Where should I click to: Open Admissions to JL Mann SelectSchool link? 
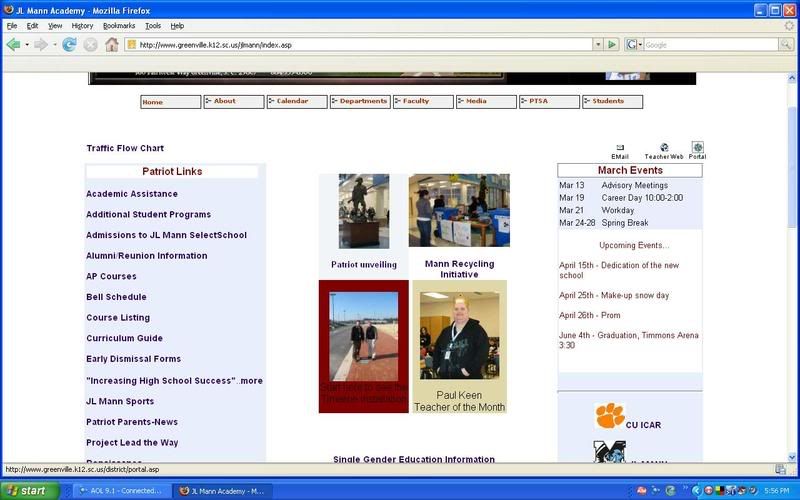[x=166, y=235]
